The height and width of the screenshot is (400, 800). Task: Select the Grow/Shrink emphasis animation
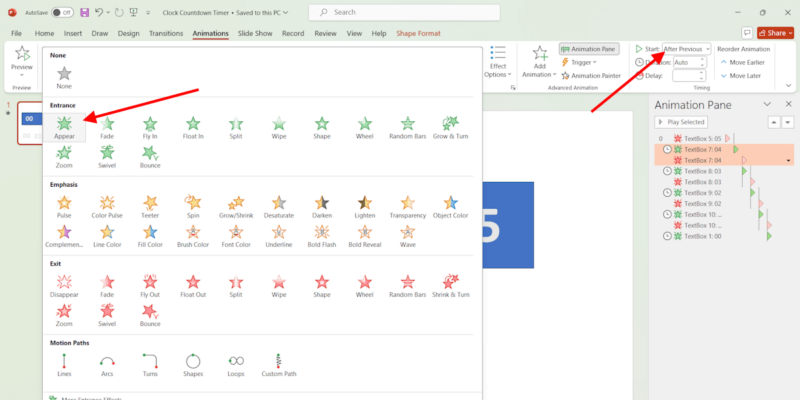click(x=236, y=207)
